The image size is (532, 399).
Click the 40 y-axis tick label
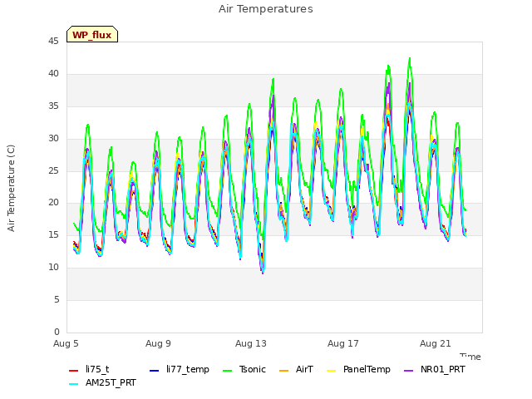coord(53,74)
